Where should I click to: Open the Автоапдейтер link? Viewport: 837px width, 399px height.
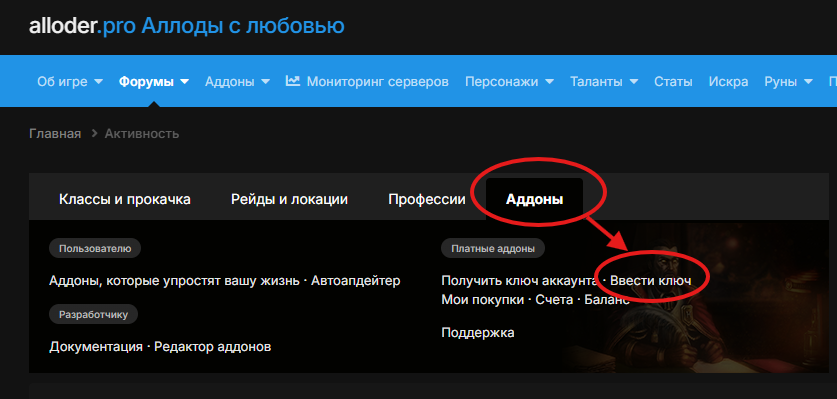356,280
